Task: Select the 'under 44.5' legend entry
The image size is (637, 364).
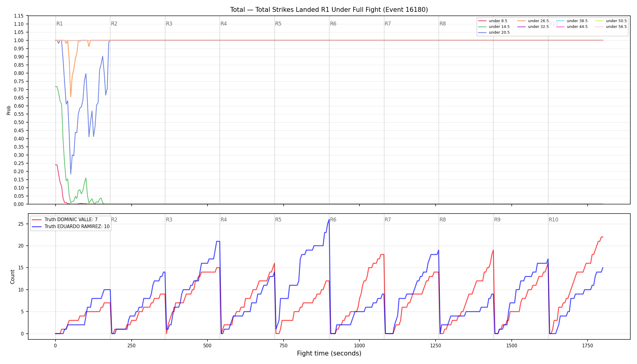Action: point(572,27)
